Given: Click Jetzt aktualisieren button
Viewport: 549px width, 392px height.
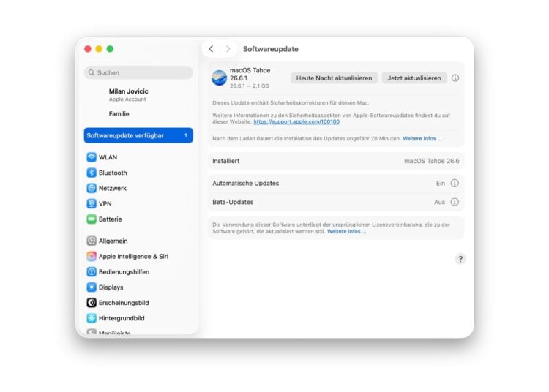Looking at the screenshot, I should click(x=414, y=78).
